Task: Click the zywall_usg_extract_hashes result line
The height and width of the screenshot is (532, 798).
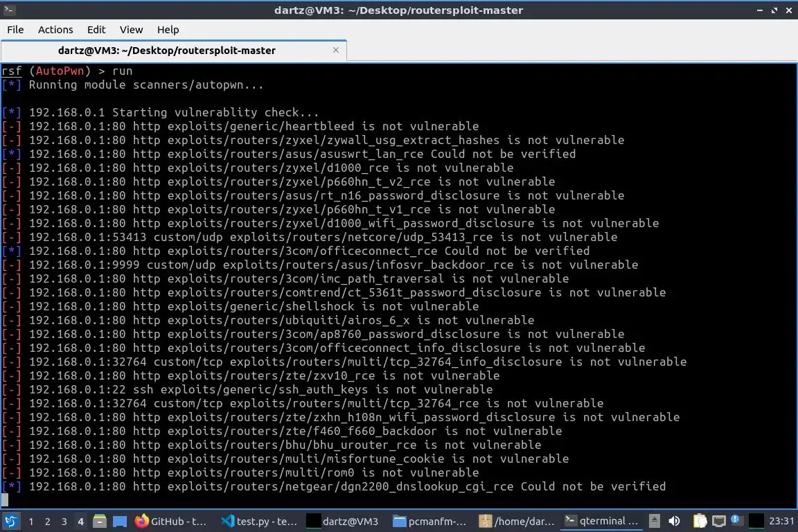Action: pyautogui.click(x=313, y=140)
